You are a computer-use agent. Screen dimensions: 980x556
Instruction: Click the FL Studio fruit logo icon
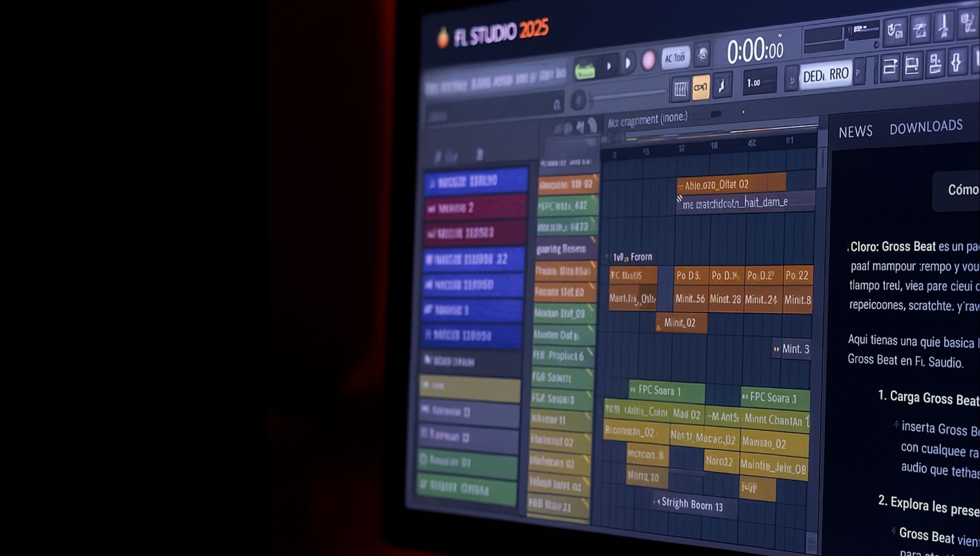point(443,38)
